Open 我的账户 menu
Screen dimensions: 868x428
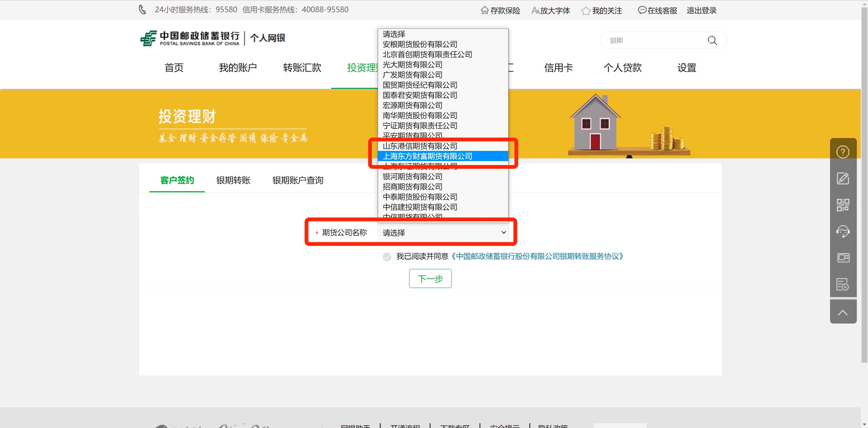[x=238, y=68]
